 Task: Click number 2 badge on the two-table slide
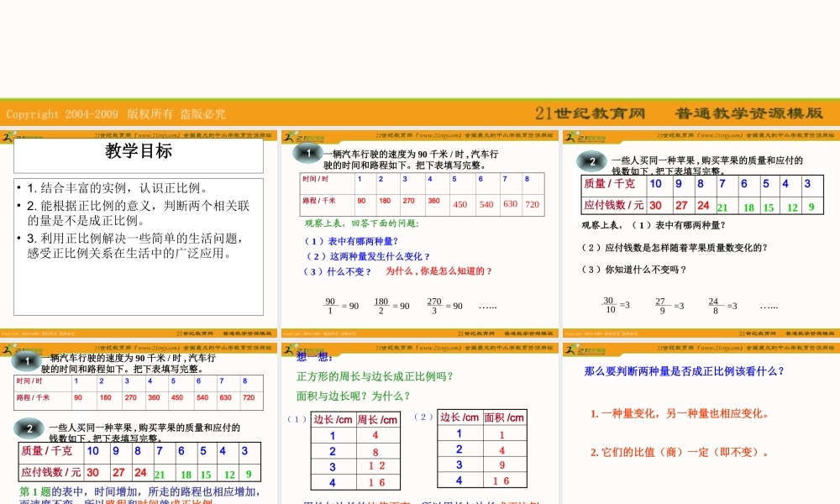coord(29,428)
